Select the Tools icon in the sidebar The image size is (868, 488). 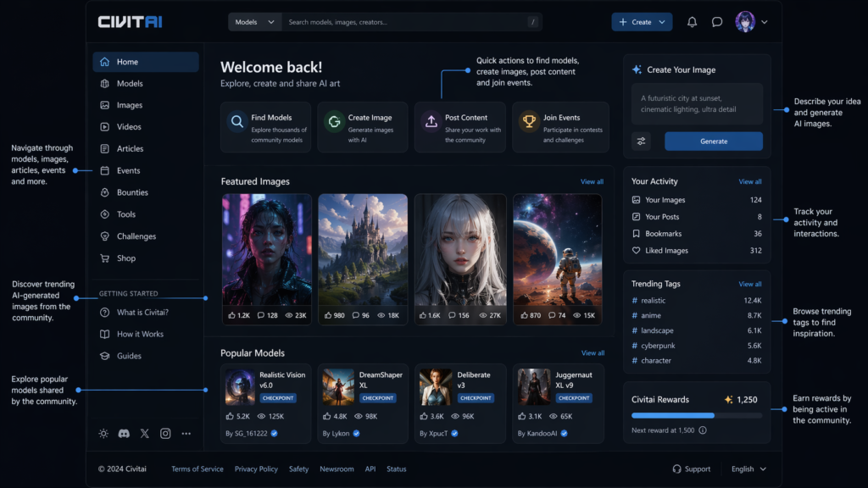[x=105, y=214]
